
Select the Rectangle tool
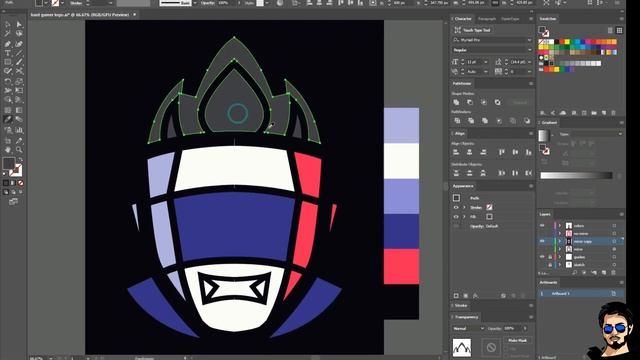click(x=8, y=62)
